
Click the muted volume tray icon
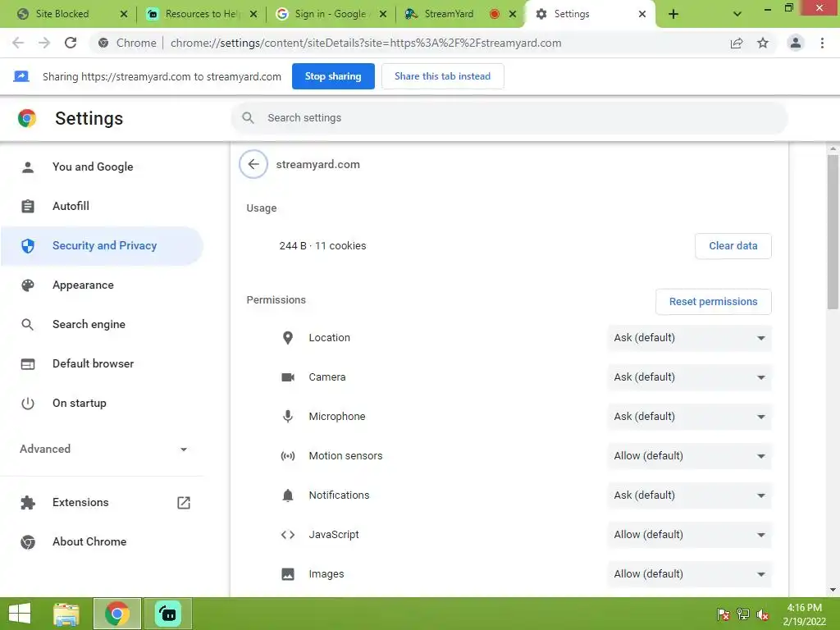click(763, 614)
